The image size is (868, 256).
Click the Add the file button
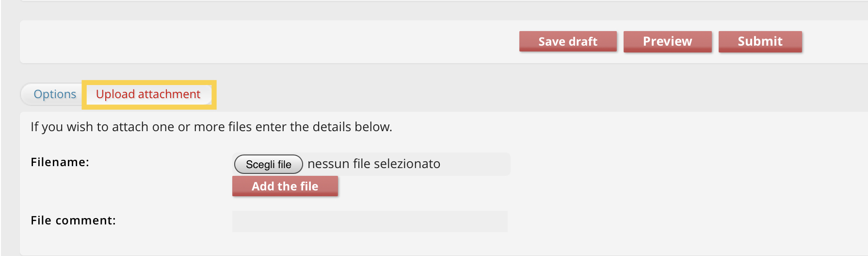point(285,186)
